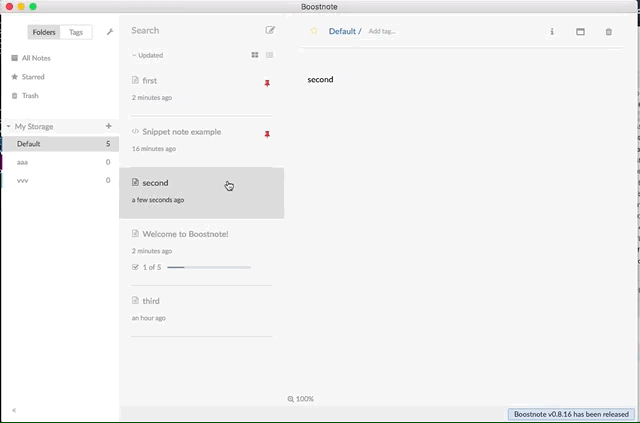Open preferences with the wrench icon
The image size is (640, 423).
click(x=110, y=31)
